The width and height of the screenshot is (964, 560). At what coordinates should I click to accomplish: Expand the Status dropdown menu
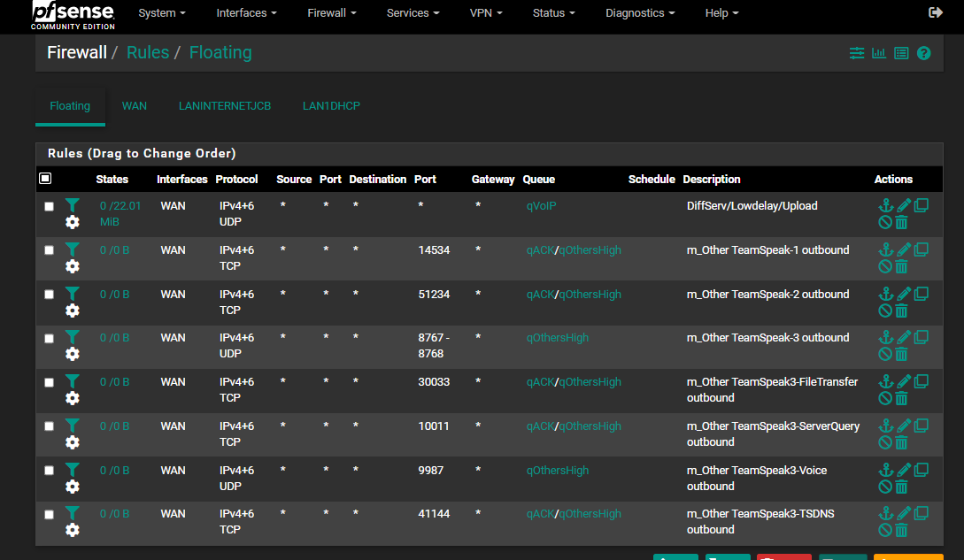tap(553, 13)
